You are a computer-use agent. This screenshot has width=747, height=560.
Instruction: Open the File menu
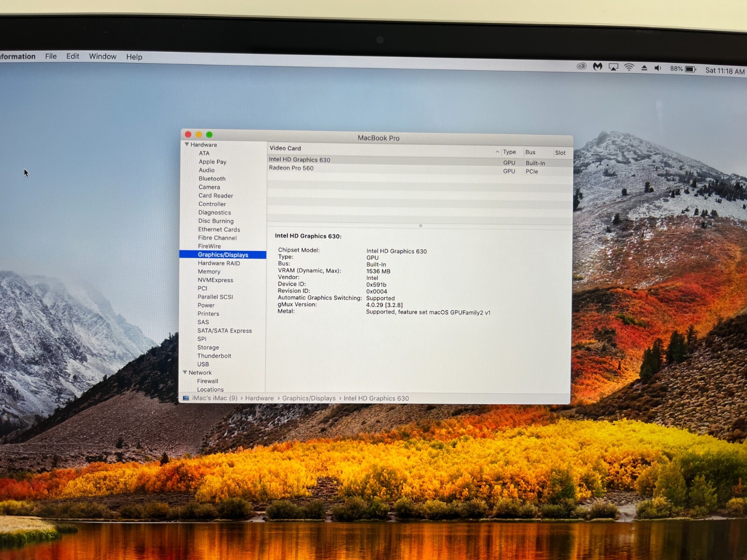[51, 56]
